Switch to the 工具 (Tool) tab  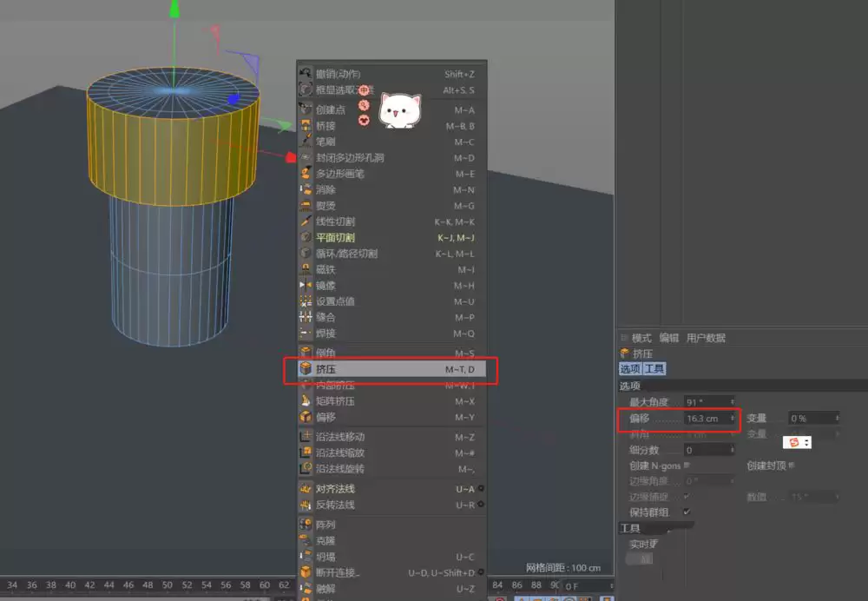point(656,368)
